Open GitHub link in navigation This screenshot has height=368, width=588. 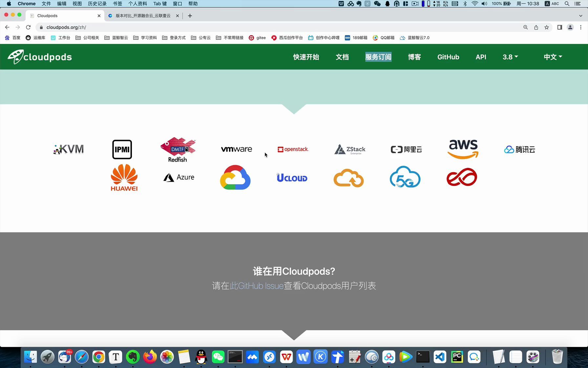pyautogui.click(x=448, y=57)
